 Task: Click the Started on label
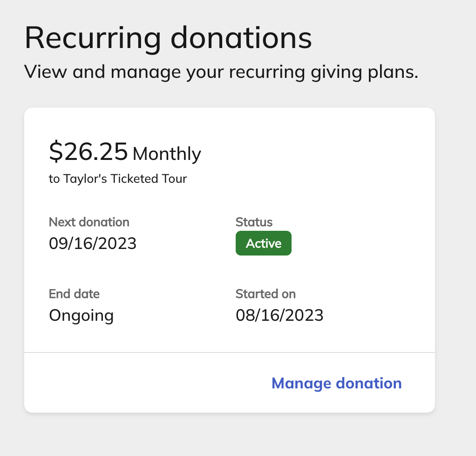pos(265,294)
